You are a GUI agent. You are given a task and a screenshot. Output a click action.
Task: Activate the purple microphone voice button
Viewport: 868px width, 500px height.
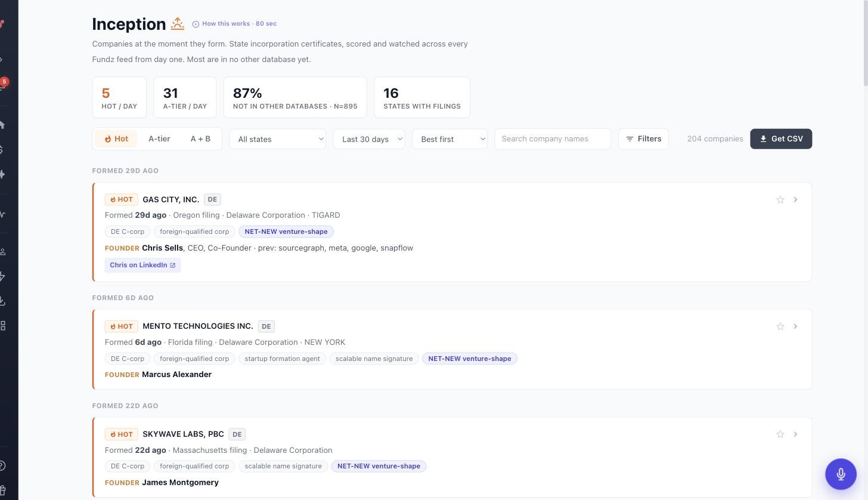click(x=841, y=474)
